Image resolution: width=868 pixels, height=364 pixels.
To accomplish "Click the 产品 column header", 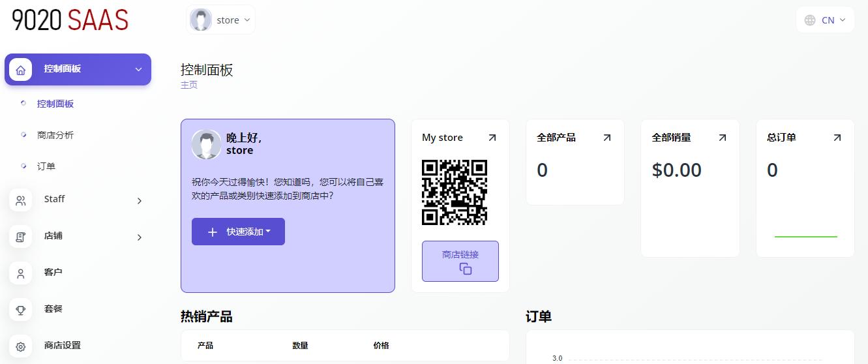I will click(205, 346).
